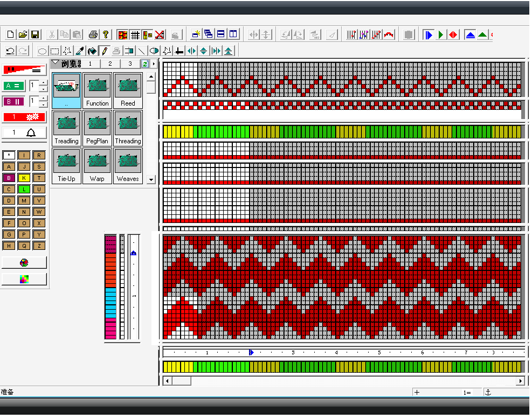Toggle the green A color mode button

tap(14, 86)
